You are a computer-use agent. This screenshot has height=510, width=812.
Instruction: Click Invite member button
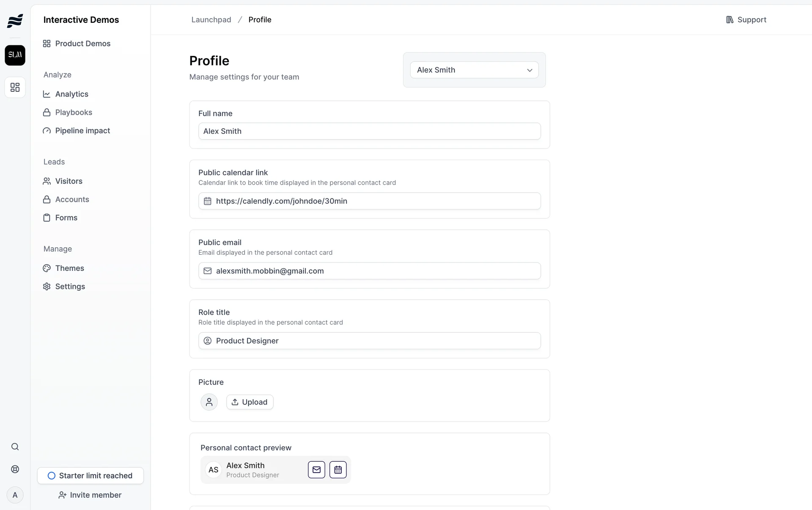[x=90, y=495]
